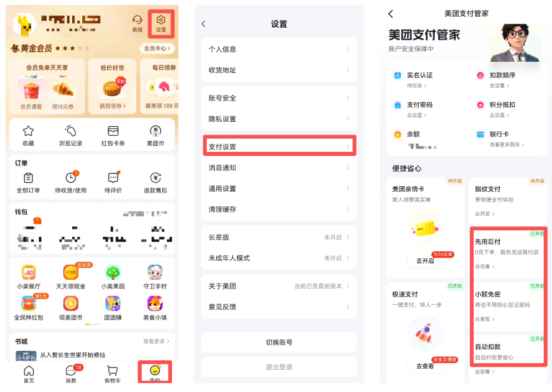Screen dimensions: 552x392
Task: Enable 指纹支付 via 去开启
Action: point(484,214)
